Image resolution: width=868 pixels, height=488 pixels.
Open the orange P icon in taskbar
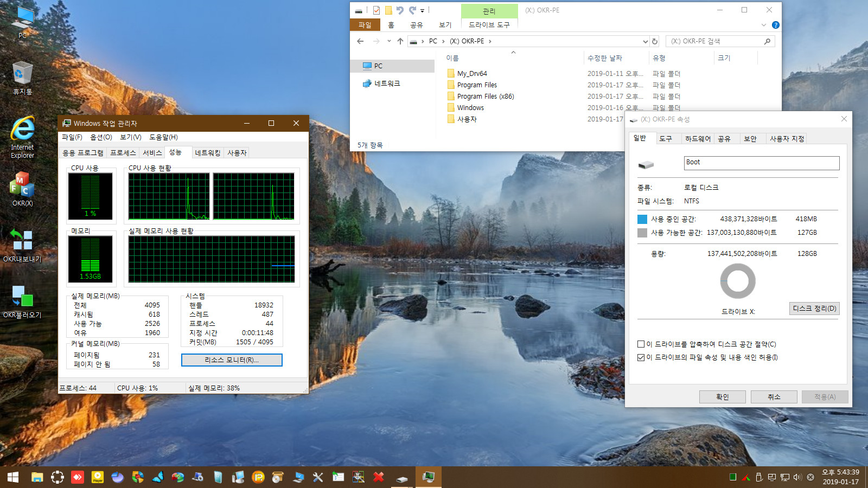coord(258,477)
